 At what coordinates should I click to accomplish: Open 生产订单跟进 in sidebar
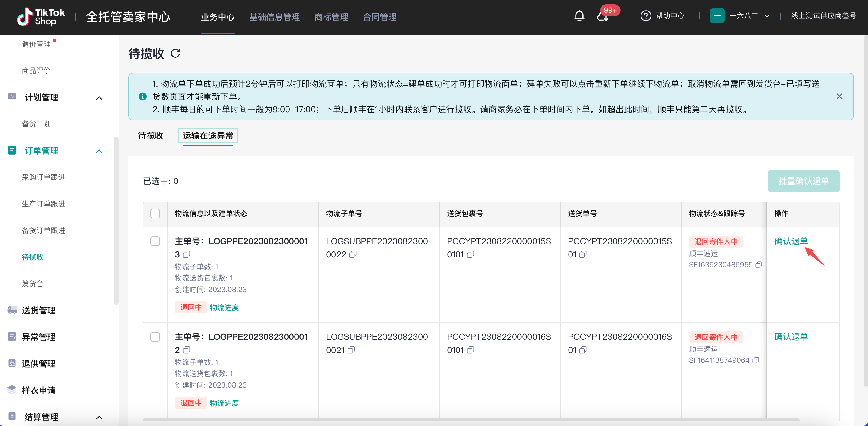(44, 204)
